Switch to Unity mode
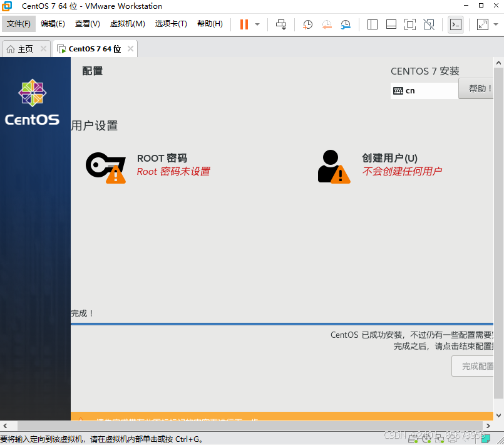This screenshot has width=504, height=445. pyautogui.click(x=429, y=24)
